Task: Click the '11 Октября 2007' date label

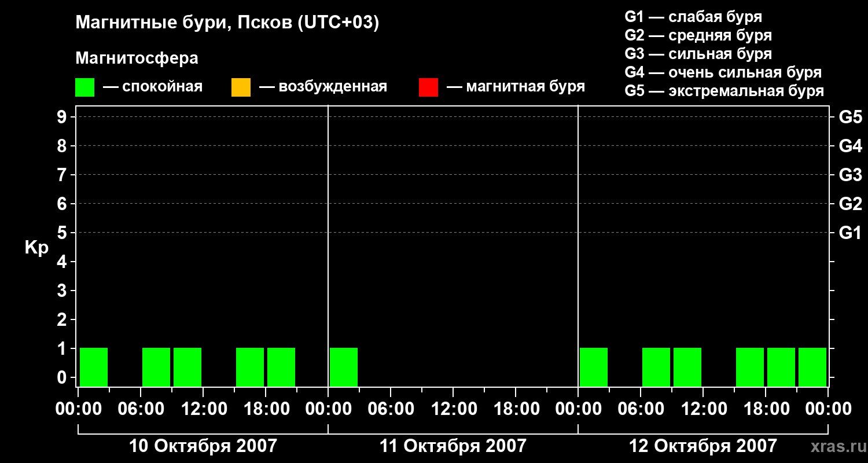Action: 453,446
